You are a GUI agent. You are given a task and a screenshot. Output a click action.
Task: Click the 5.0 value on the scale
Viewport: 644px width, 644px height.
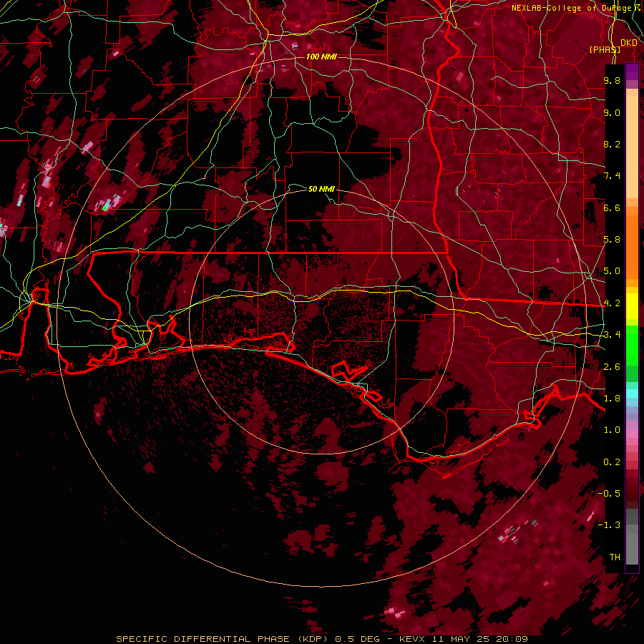(x=612, y=271)
